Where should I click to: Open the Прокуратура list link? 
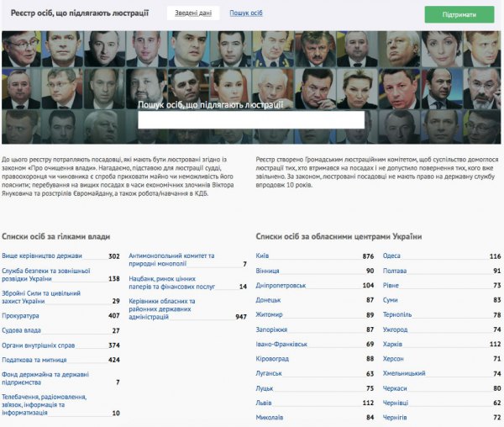(x=20, y=315)
